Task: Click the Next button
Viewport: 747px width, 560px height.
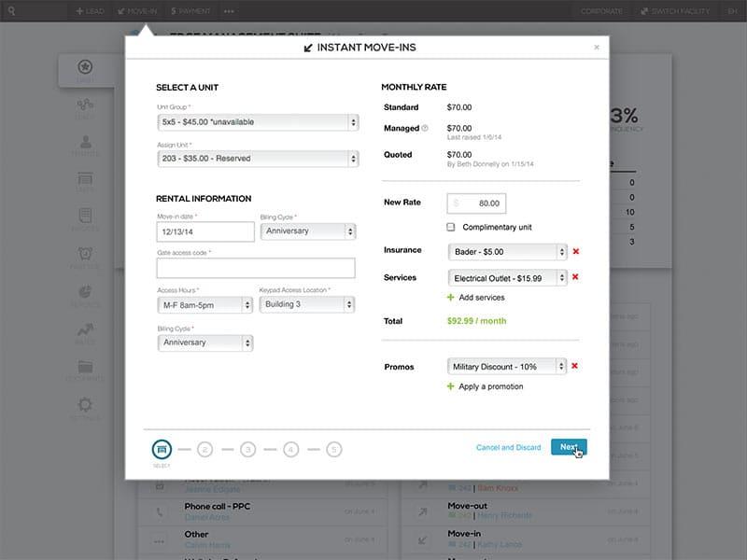Action: [x=569, y=447]
